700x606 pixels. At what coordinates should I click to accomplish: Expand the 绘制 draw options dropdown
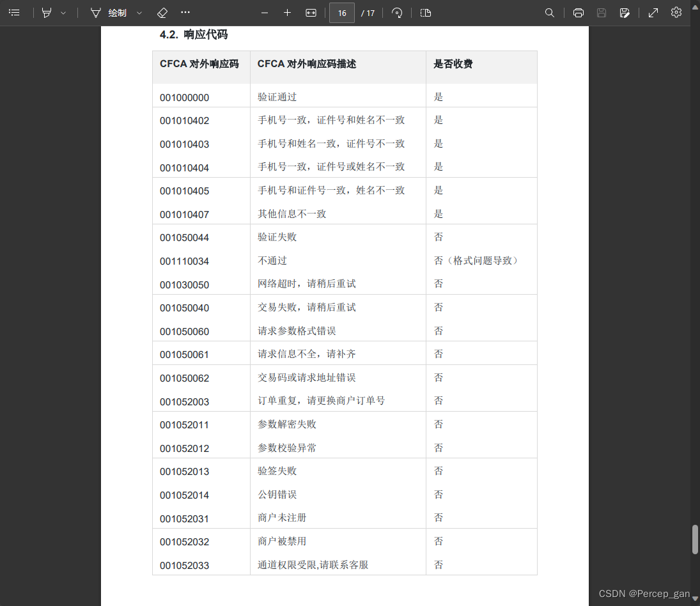(139, 13)
